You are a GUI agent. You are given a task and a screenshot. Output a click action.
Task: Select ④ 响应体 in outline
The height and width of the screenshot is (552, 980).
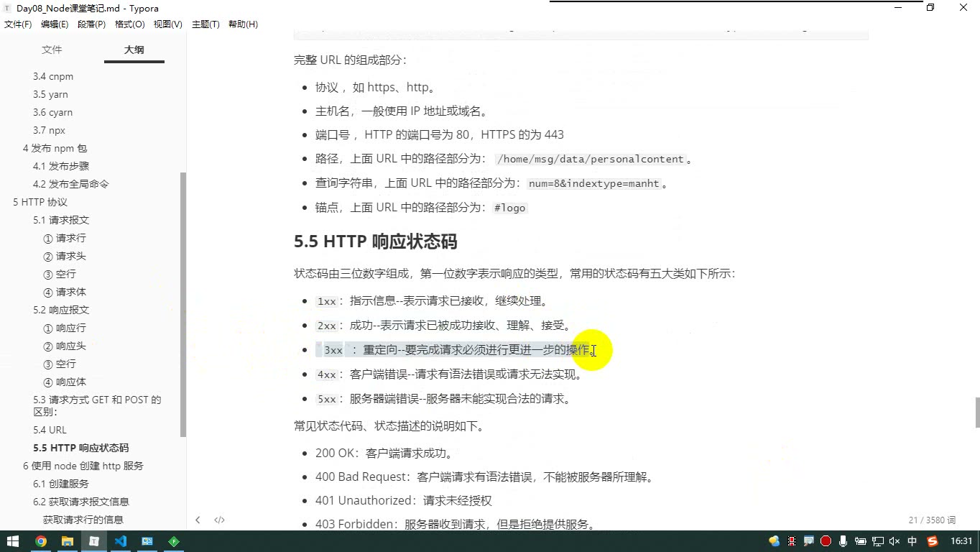(x=65, y=382)
